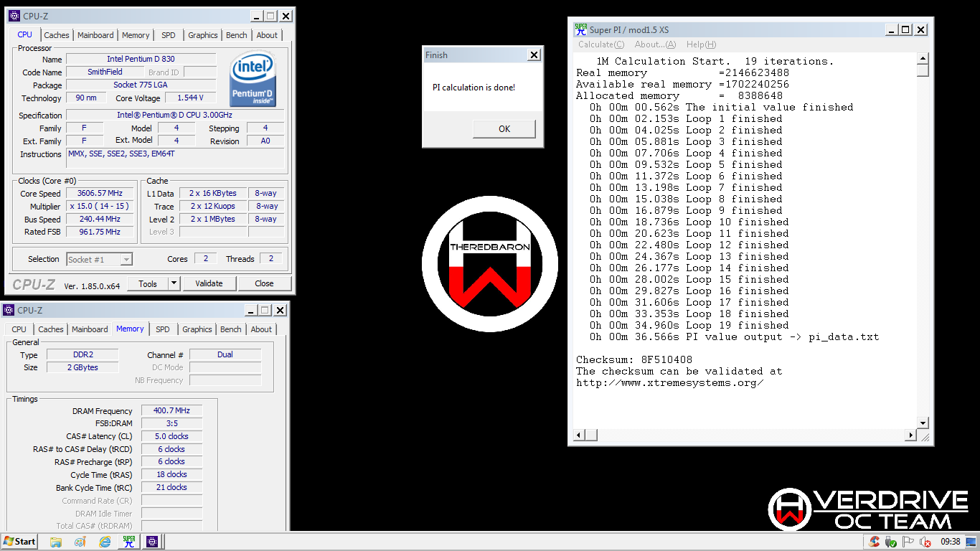Viewport: 980px width, 551px height.
Task: Open the Help menu in Super PI
Action: (701, 44)
